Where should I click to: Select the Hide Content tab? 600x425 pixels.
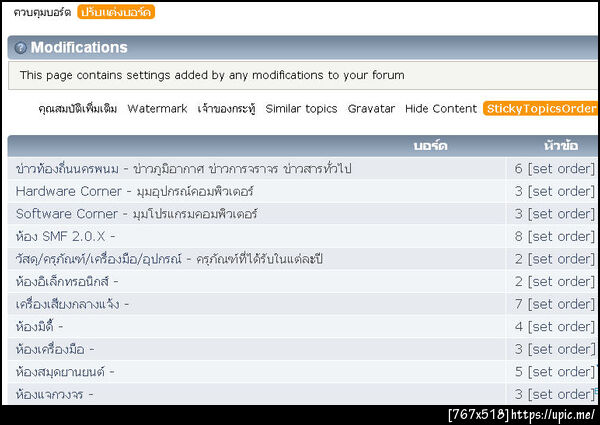441,109
